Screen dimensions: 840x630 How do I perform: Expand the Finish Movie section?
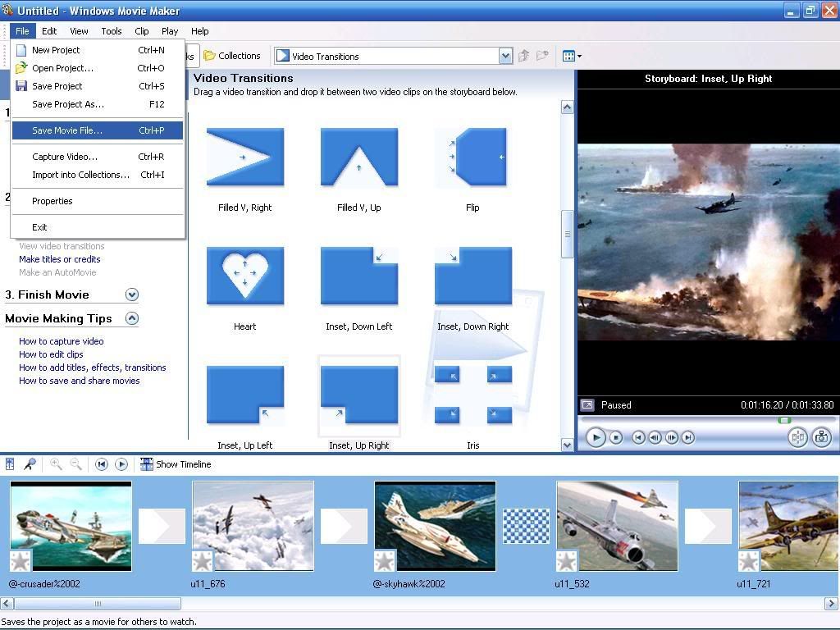tap(132, 294)
